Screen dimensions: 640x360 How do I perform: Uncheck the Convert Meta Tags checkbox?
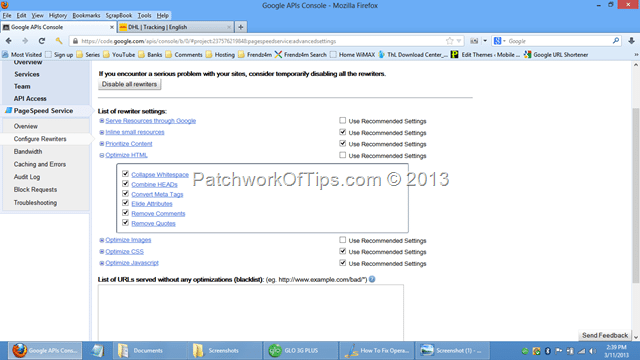(x=125, y=193)
